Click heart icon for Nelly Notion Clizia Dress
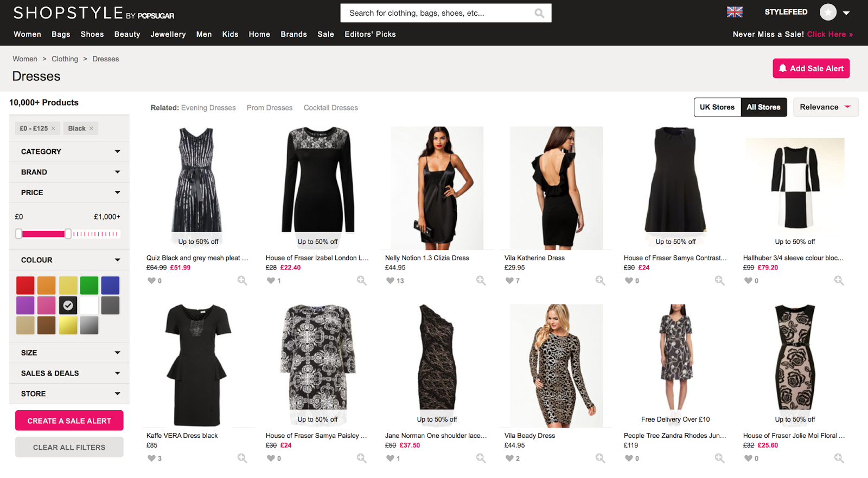Image resolution: width=868 pixels, height=478 pixels. coord(390,281)
